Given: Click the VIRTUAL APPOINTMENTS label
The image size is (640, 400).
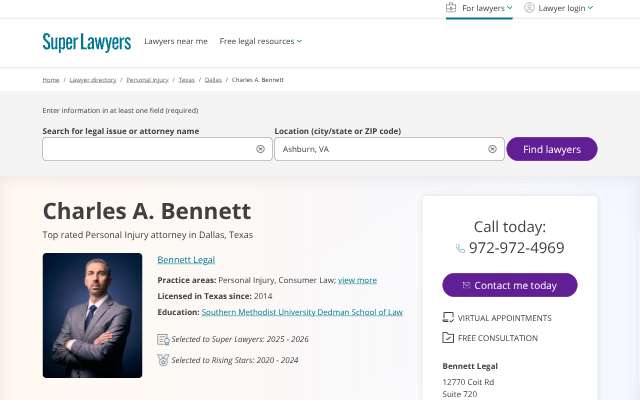Looking at the screenshot, I should 504,318.
